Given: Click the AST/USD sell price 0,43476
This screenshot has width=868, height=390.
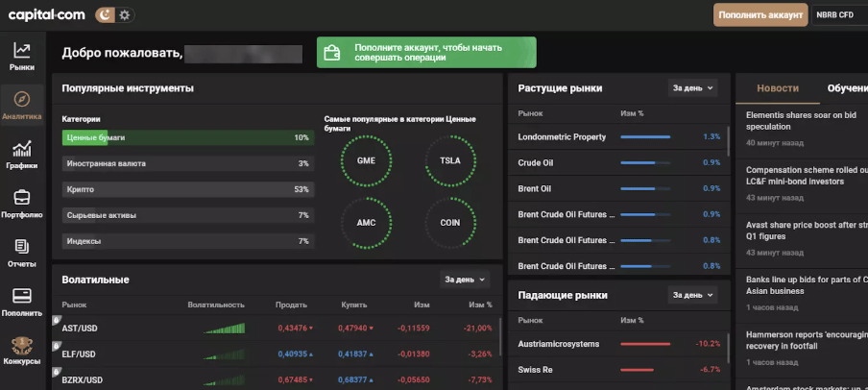Looking at the screenshot, I should pyautogui.click(x=295, y=328).
